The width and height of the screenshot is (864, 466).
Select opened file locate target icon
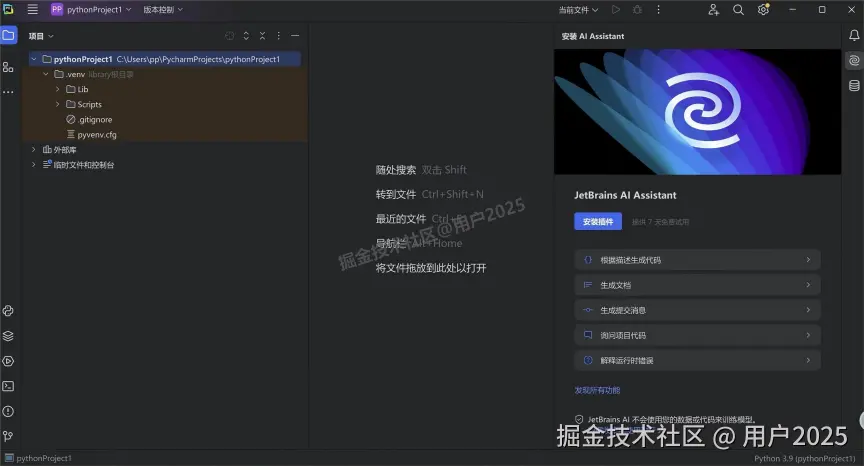tap(230, 36)
